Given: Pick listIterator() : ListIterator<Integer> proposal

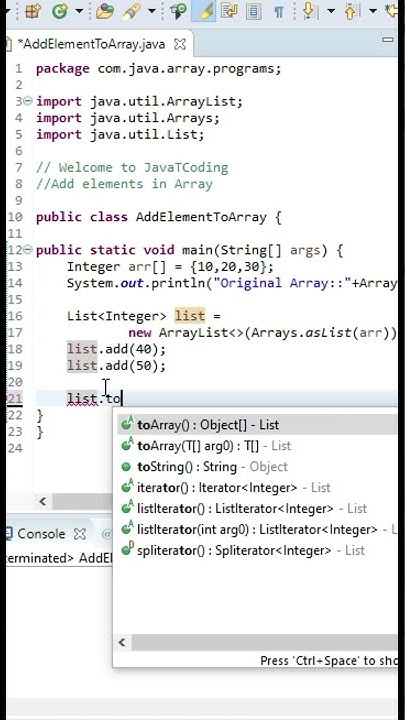Looking at the screenshot, I should 256,508.
